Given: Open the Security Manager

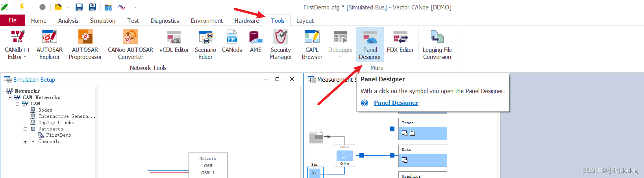Looking at the screenshot, I should click(x=281, y=45).
